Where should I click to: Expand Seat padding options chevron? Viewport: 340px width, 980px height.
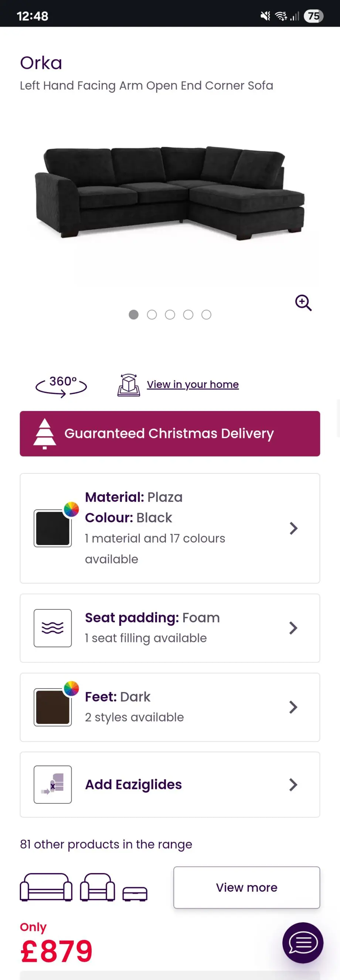coord(293,628)
